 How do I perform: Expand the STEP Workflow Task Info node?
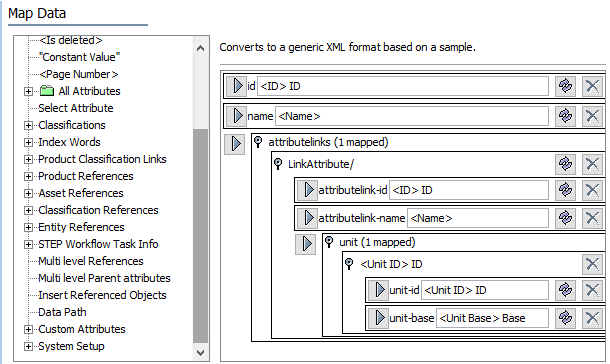tap(28, 244)
